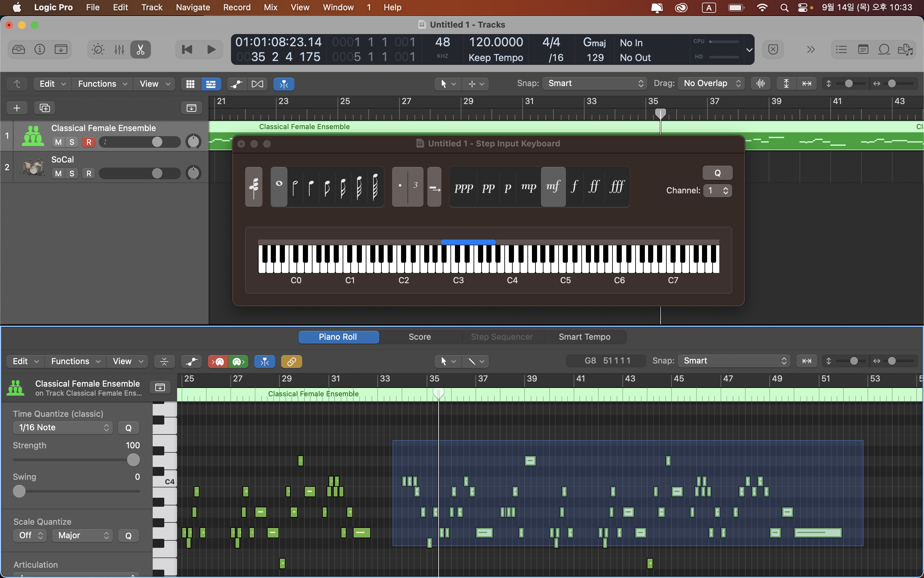Click the Strength slider handle
The width and height of the screenshot is (924, 578).
133,460
